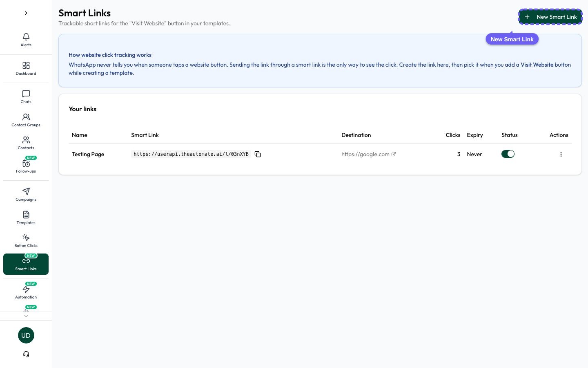The image size is (588, 368).
Task: Open Chats from the sidebar
Action: (26, 96)
